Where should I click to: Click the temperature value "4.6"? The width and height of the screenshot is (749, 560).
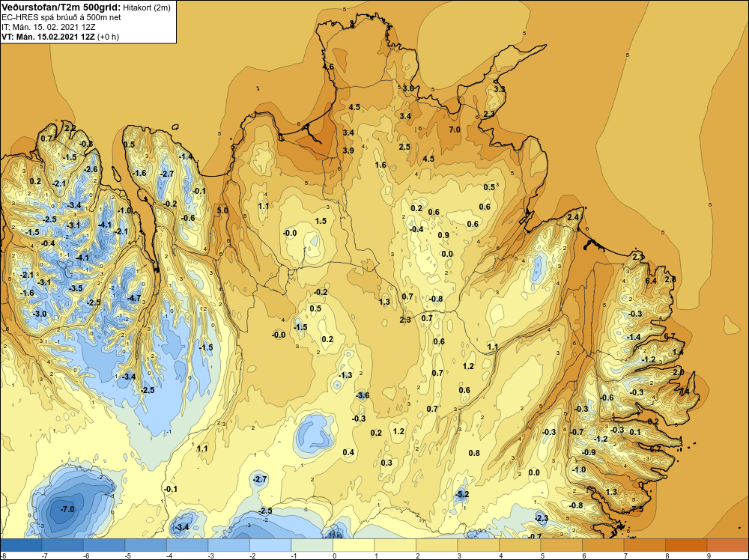(x=328, y=67)
